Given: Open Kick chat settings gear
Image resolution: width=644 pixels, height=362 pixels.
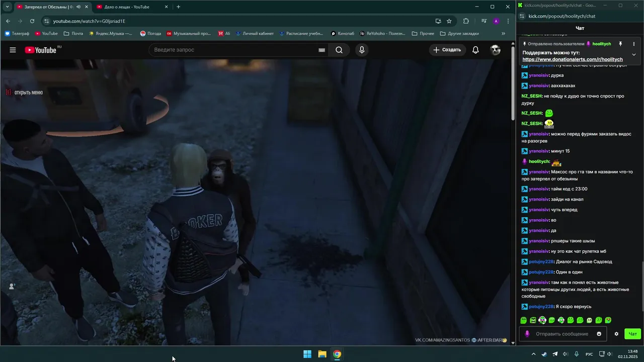Looking at the screenshot, I should tap(616, 334).
